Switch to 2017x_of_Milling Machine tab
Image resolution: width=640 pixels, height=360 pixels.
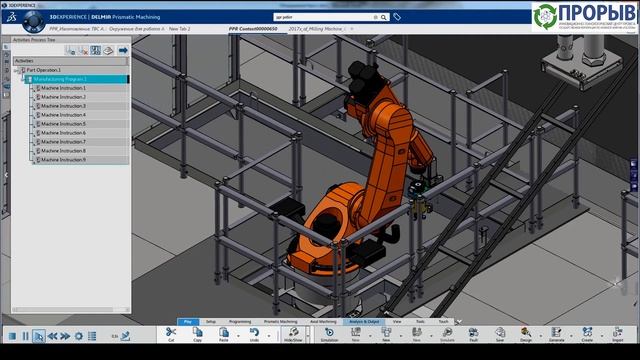316,29
